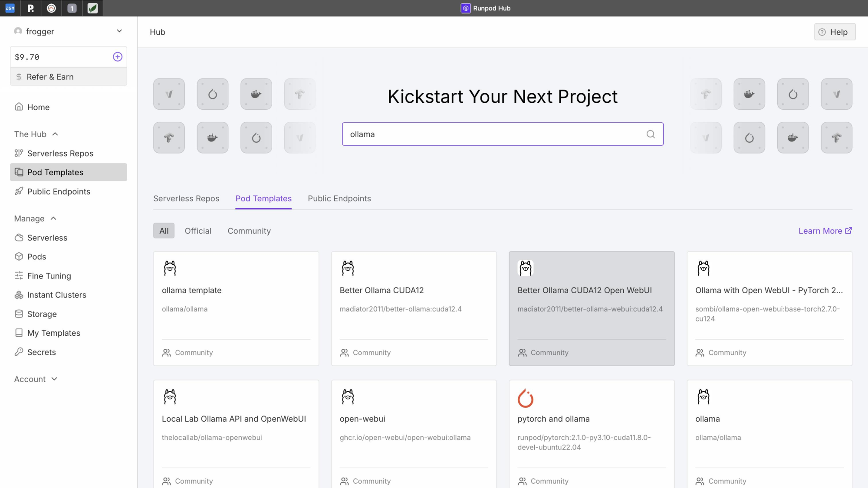This screenshot has height=488, width=868.
Task: Open Public Endpoints rocket item
Action: coord(59,191)
